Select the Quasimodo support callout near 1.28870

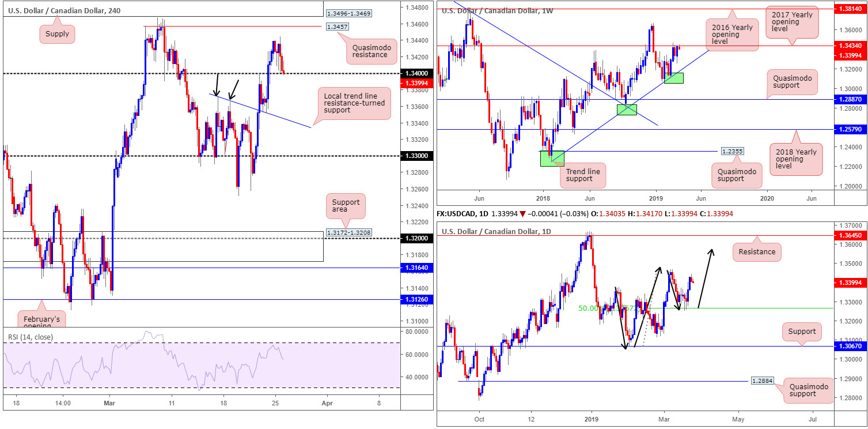click(x=792, y=81)
